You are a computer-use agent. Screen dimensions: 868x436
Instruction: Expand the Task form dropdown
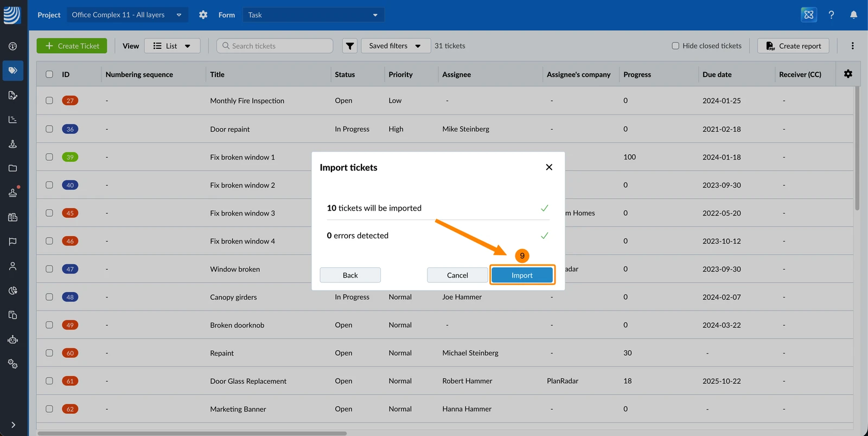314,15
